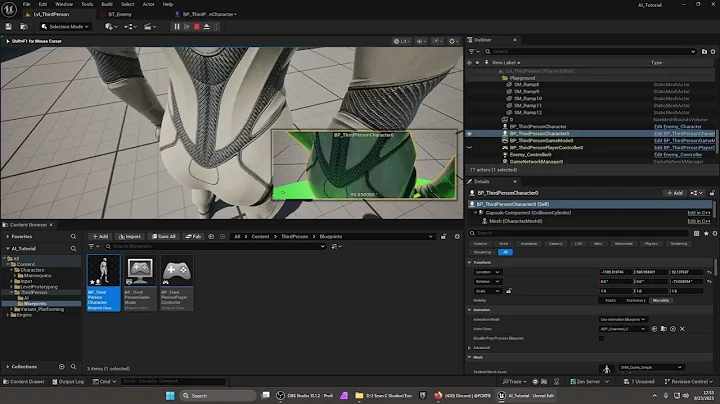Open the viewport settings gear menu

pyautogui.click(x=453, y=41)
